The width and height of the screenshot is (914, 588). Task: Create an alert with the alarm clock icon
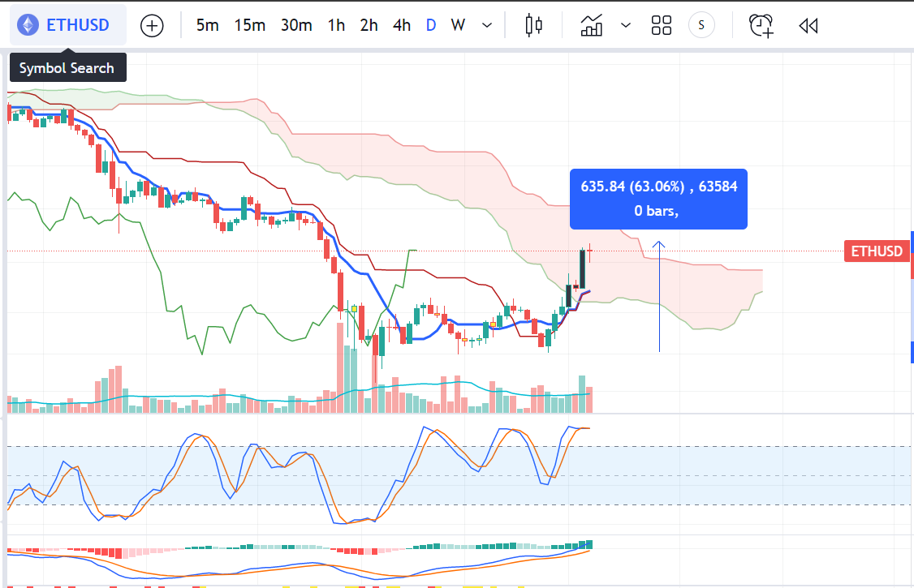761,25
